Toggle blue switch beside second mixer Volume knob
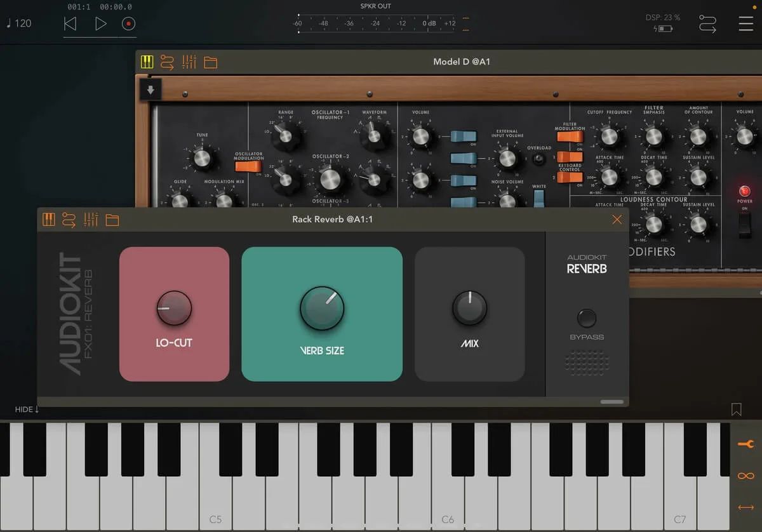The image size is (762, 532). pyautogui.click(x=463, y=180)
